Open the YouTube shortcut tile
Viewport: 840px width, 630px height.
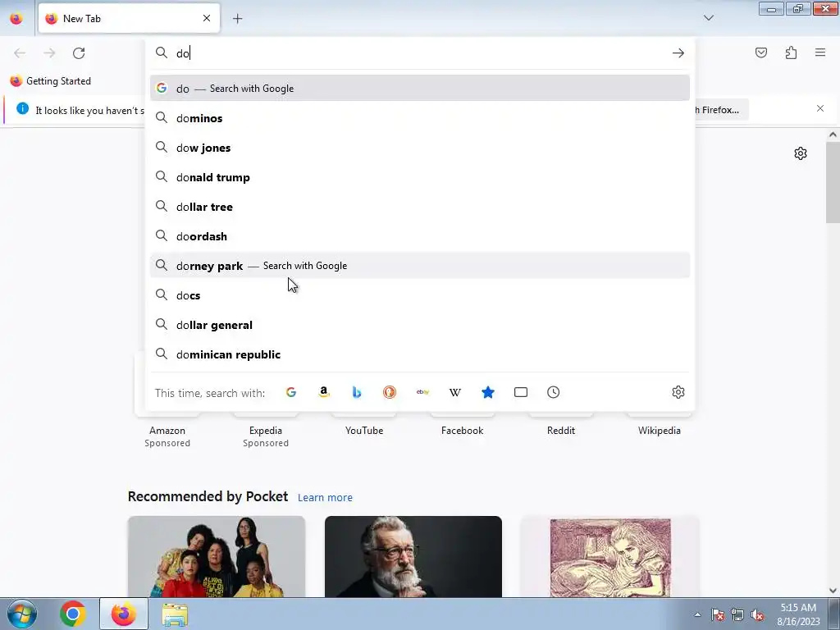[x=364, y=430]
